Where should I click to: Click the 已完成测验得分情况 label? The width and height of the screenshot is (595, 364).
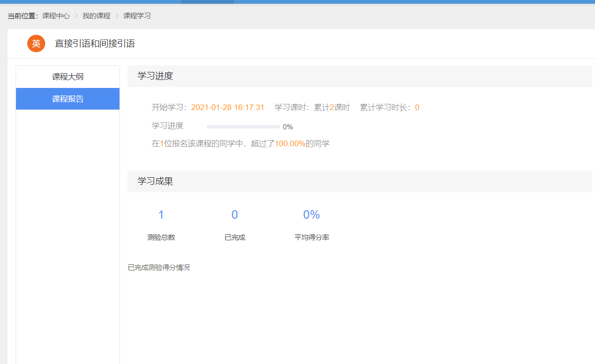click(x=159, y=268)
